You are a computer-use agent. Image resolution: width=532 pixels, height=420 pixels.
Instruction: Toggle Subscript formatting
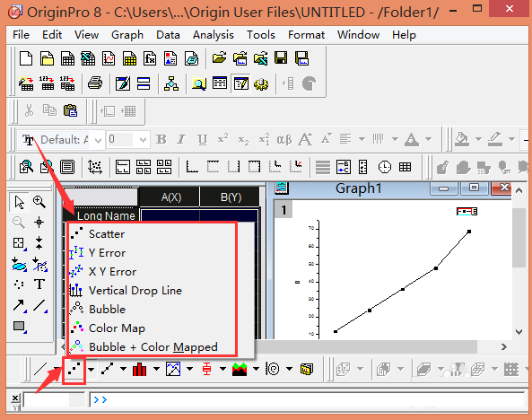tap(243, 139)
